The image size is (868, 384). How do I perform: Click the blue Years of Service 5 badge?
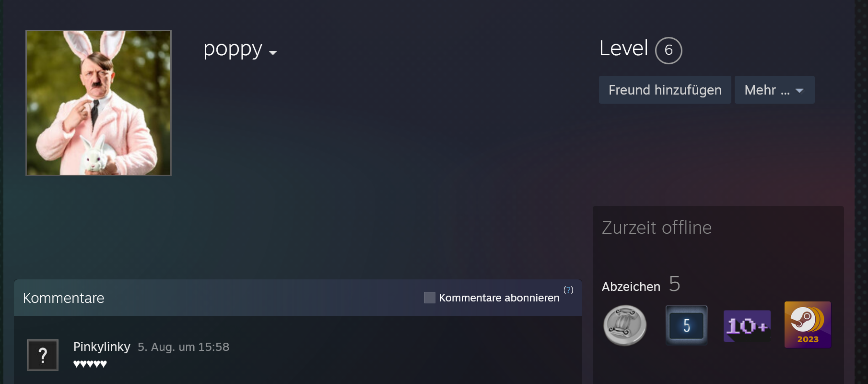(x=686, y=325)
